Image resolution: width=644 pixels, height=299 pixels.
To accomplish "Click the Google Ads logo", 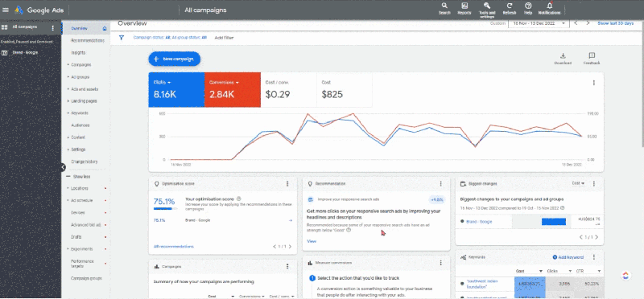I will click(39, 10).
